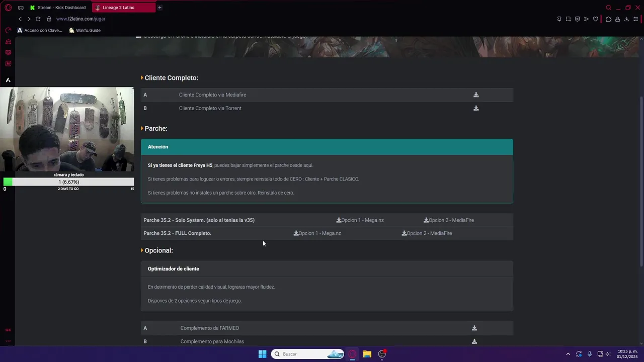The image size is (644, 362).
Task: Go forward with browser forward arrow
Action: (29, 19)
